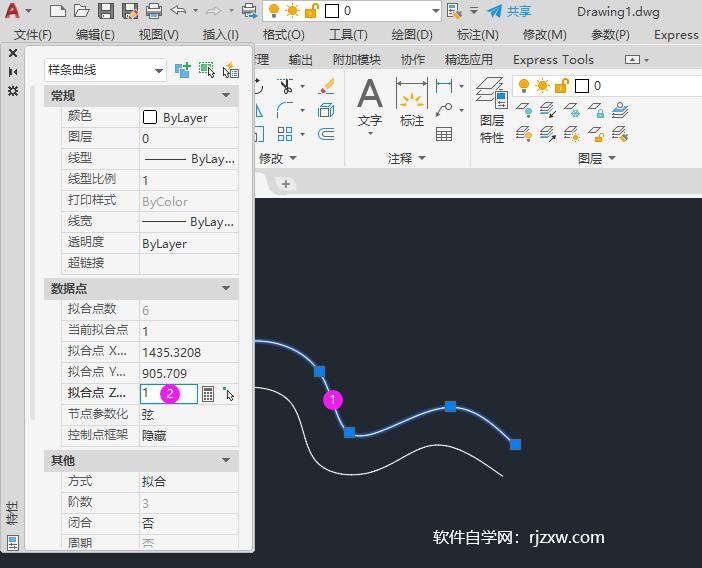Screen dimensions: 702x568
Task: Open the Draw (绘图) menu
Action: 412,34
